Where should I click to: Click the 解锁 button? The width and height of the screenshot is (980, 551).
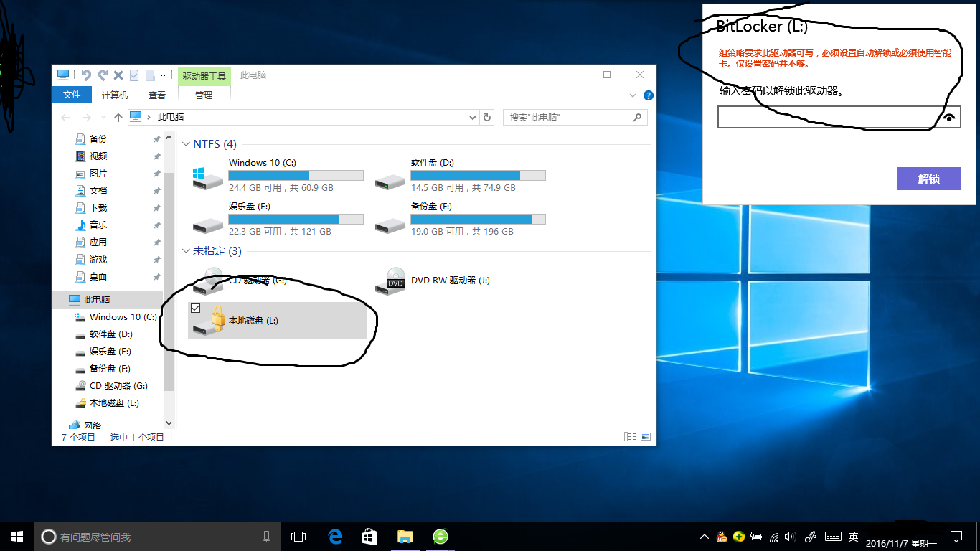tap(928, 179)
